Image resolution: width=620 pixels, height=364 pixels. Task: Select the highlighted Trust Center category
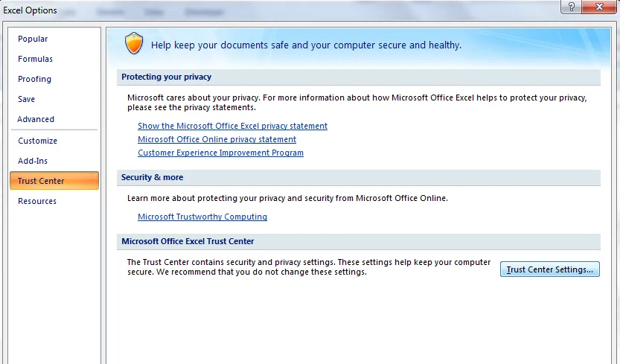[x=54, y=181]
